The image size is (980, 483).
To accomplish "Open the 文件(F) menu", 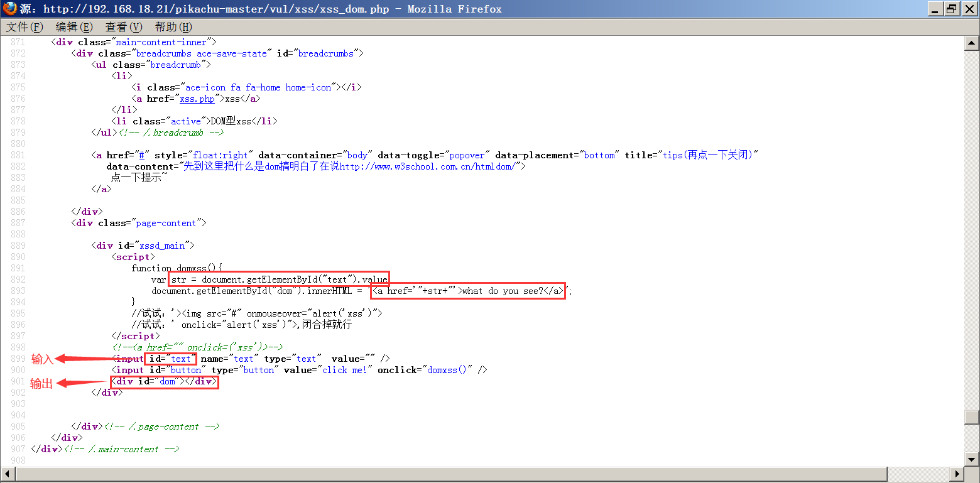I will (x=25, y=27).
